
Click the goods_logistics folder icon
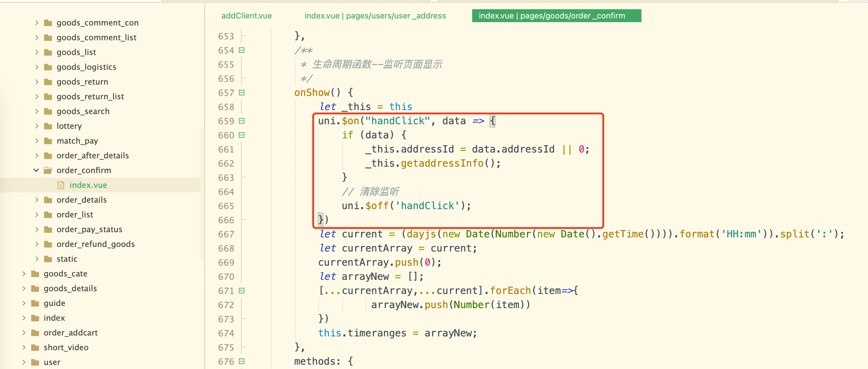(x=48, y=67)
